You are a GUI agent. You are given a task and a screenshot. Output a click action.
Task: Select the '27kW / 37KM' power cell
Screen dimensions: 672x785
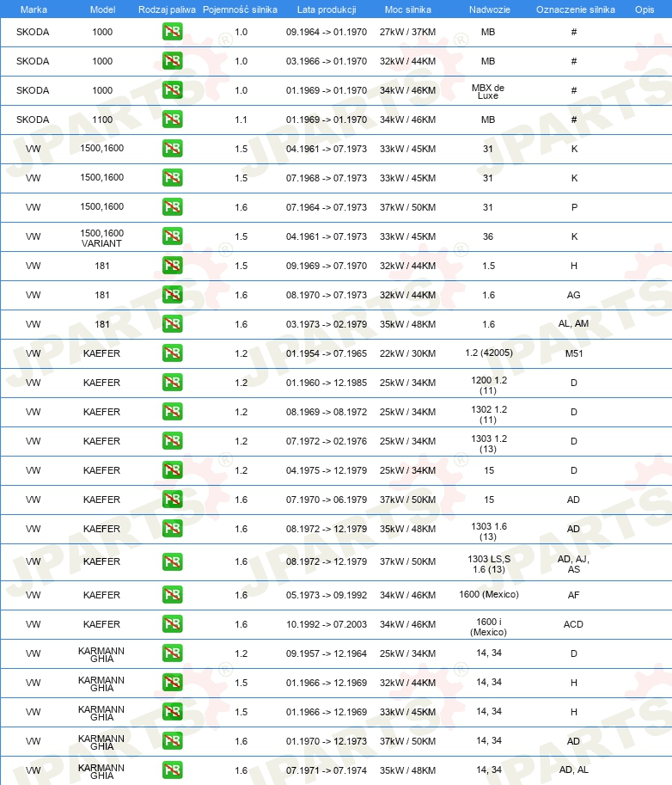click(x=407, y=32)
